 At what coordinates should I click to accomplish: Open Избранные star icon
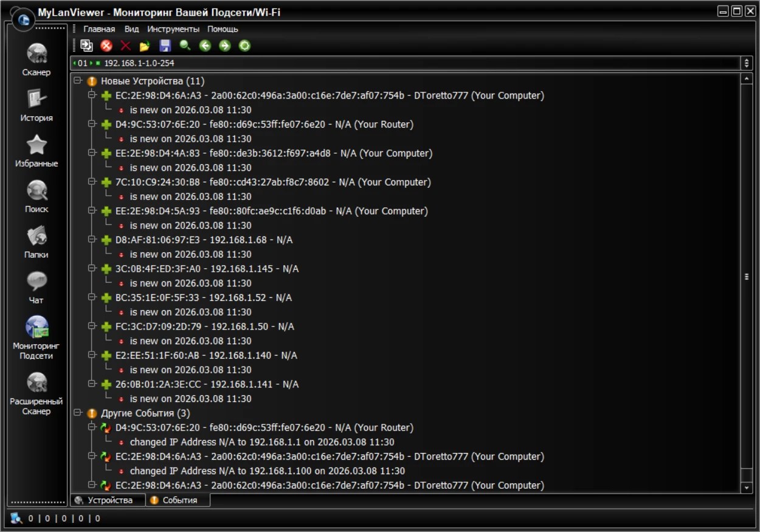click(36, 145)
